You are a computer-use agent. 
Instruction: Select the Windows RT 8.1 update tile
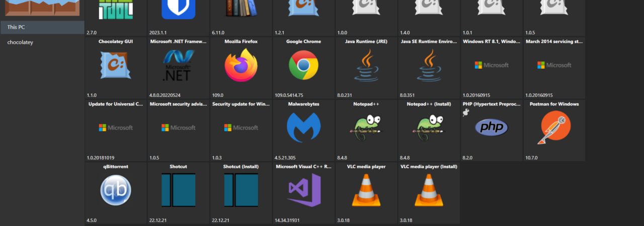[492, 68]
